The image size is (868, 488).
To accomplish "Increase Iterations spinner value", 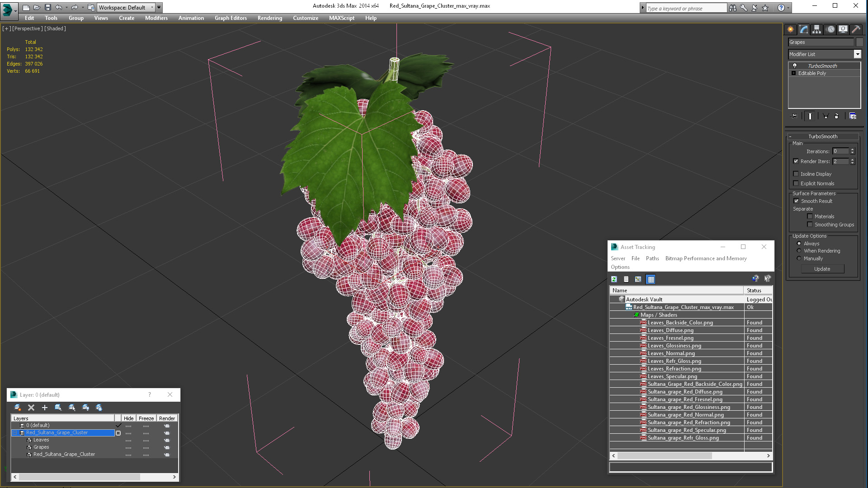I will click(x=852, y=150).
